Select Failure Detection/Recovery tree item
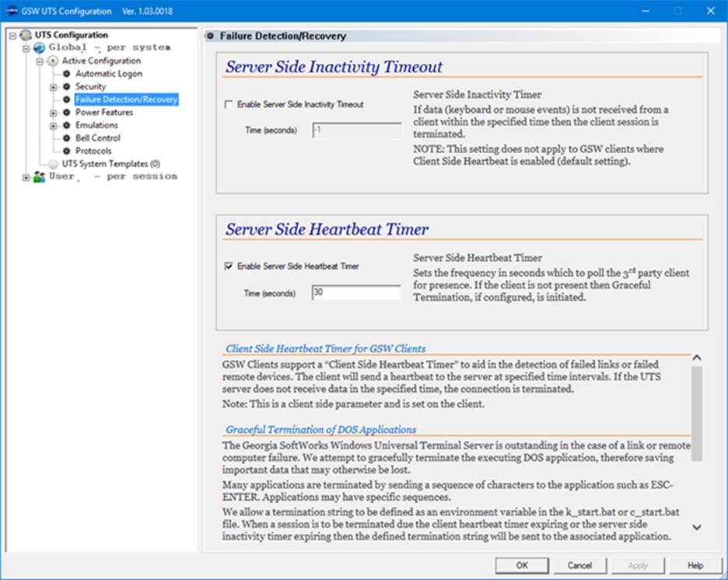The height and width of the screenshot is (580, 728). 126,100
